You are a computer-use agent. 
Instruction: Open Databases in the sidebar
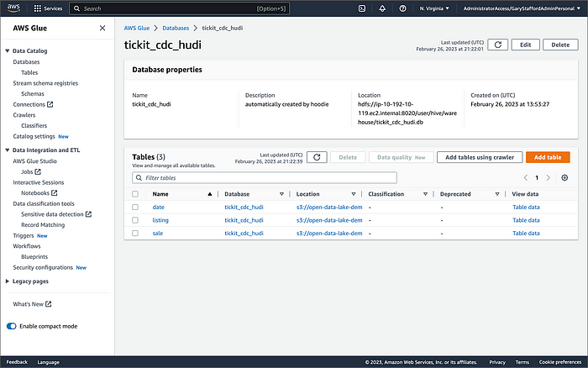tap(26, 62)
